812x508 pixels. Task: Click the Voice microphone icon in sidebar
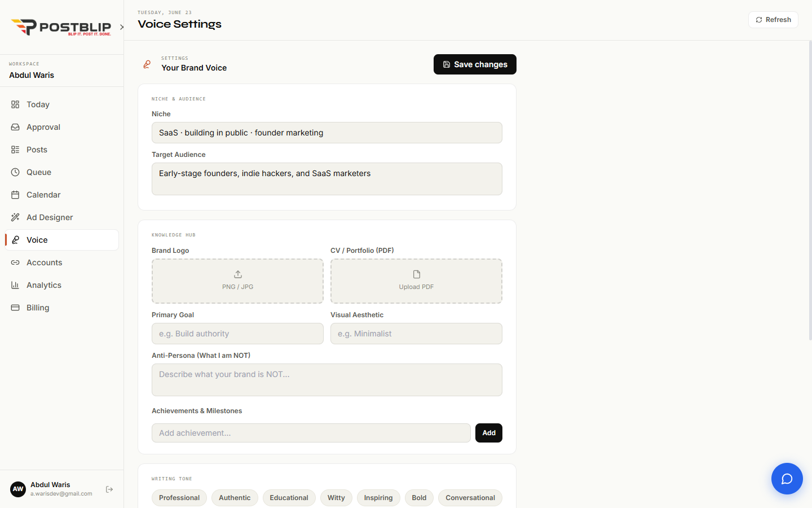15,240
